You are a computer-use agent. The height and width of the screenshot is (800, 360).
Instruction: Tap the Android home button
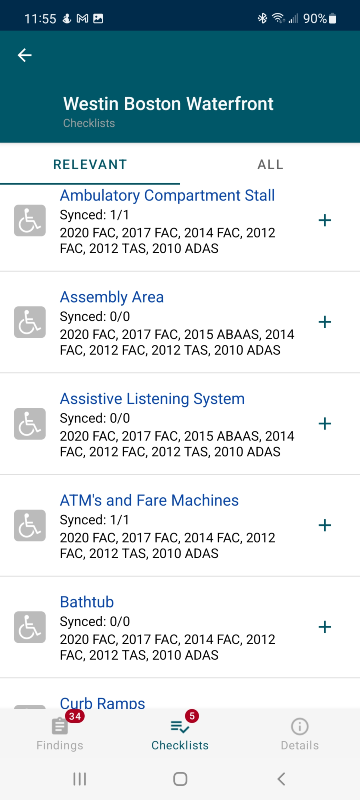(180, 779)
